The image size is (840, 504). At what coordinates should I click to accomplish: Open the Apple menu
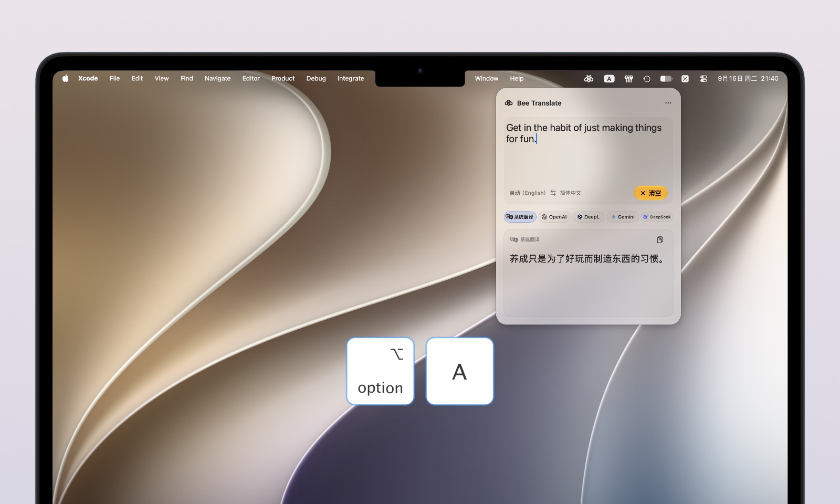pyautogui.click(x=66, y=78)
